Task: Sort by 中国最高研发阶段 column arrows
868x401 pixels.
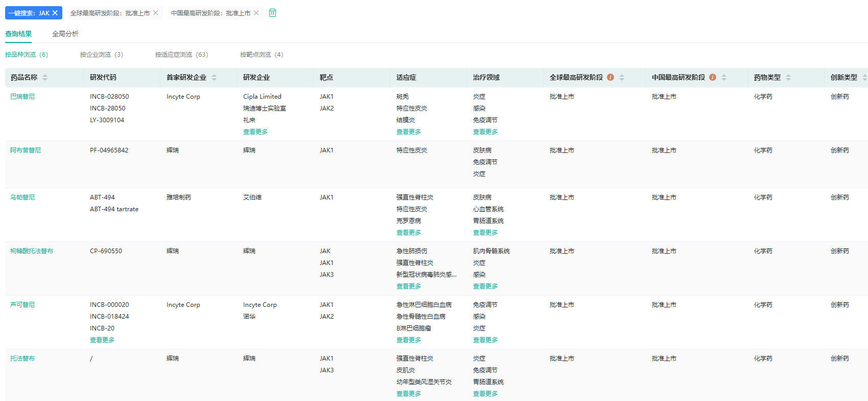Action: 724,77
